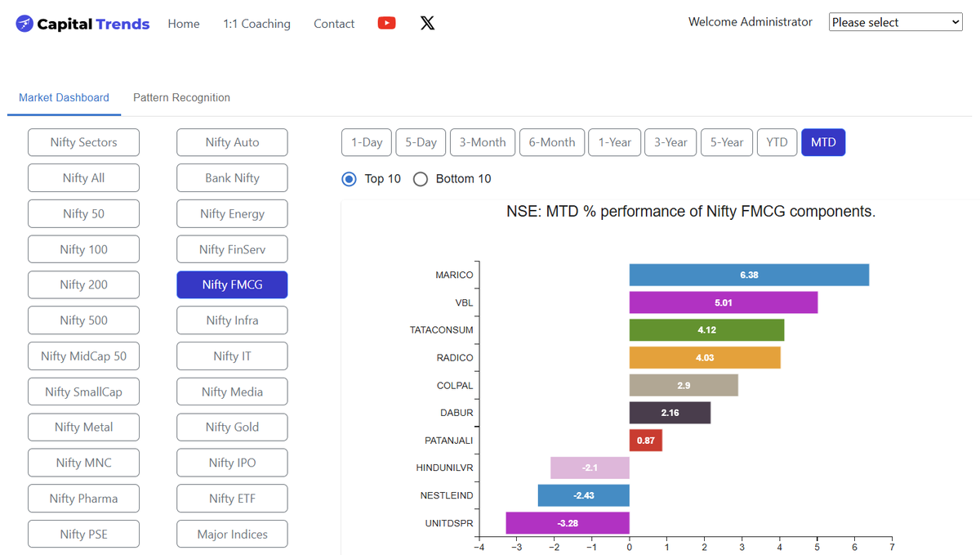The width and height of the screenshot is (980, 555).
Task: Click the TATACONSUM axis label
Action: pos(441,330)
